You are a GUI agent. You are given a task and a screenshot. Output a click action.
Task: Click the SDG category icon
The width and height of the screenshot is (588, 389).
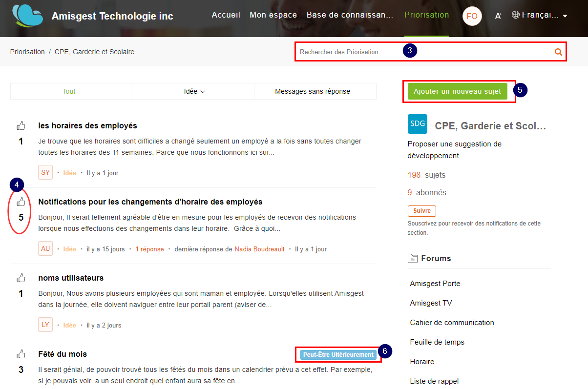point(418,124)
